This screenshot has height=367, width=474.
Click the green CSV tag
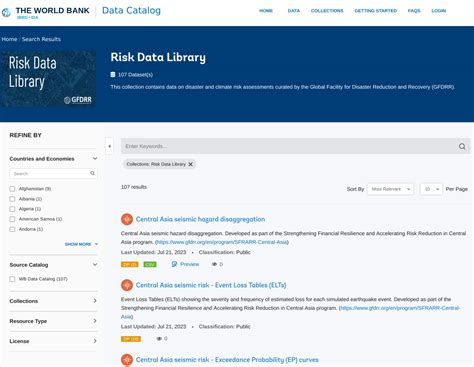pyautogui.click(x=150, y=264)
